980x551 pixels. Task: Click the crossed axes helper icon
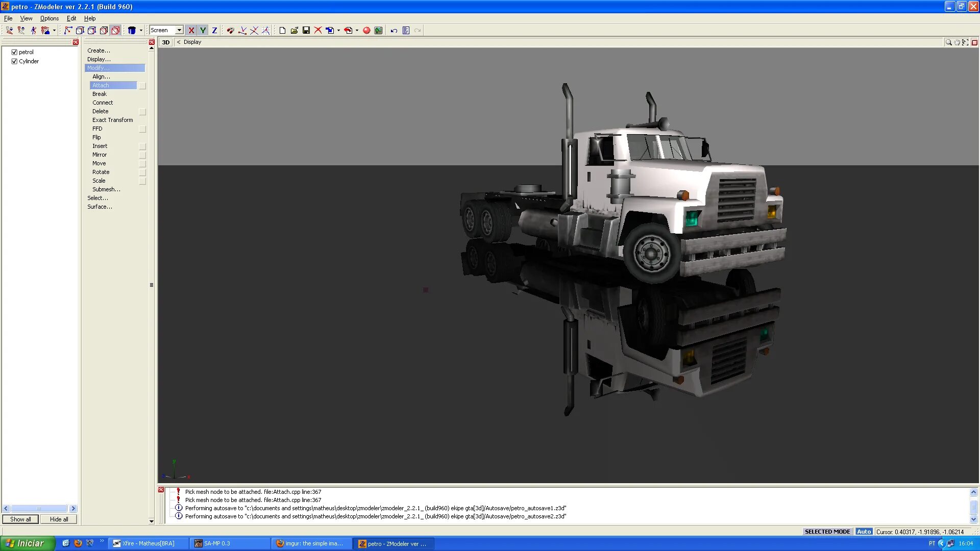254,31
